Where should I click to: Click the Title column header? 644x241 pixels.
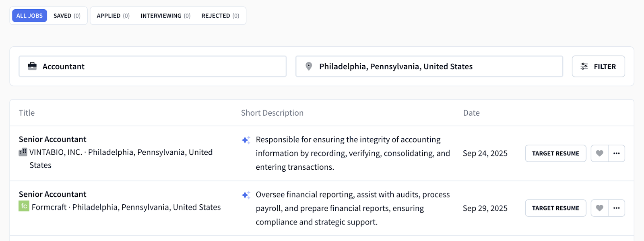(27, 113)
